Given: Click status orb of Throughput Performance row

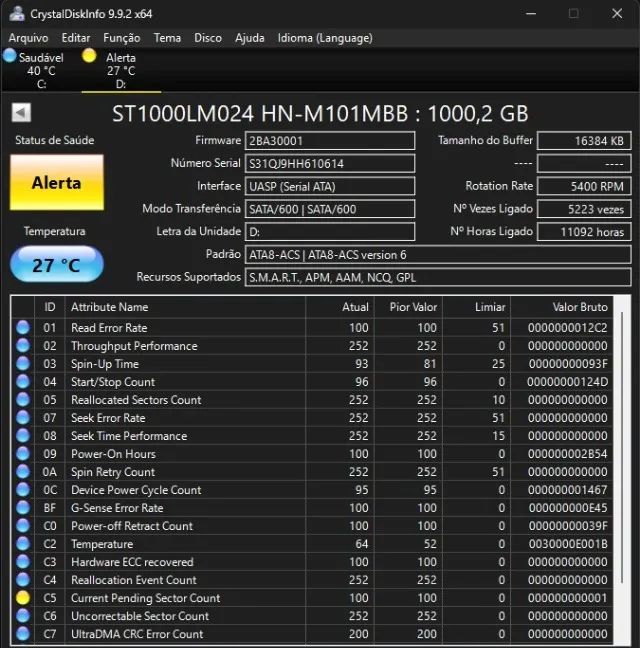Looking at the screenshot, I should [x=23, y=345].
